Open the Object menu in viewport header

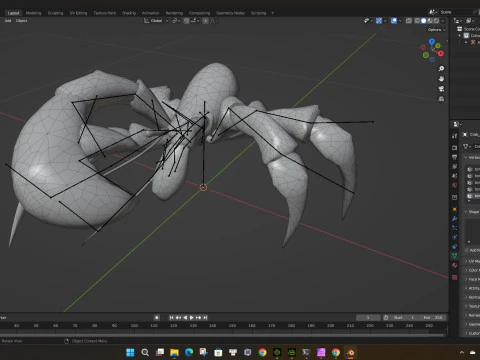(x=21, y=21)
